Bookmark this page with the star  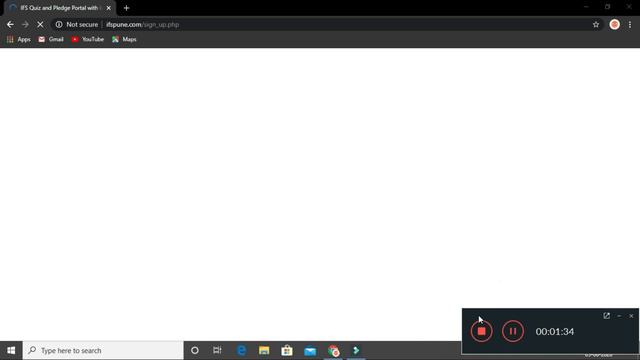point(596,24)
